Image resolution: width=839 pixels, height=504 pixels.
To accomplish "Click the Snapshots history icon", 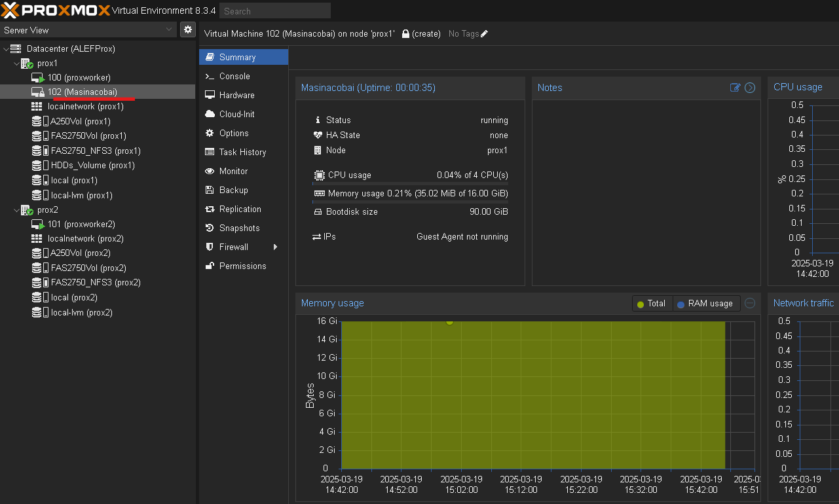I will (x=210, y=228).
